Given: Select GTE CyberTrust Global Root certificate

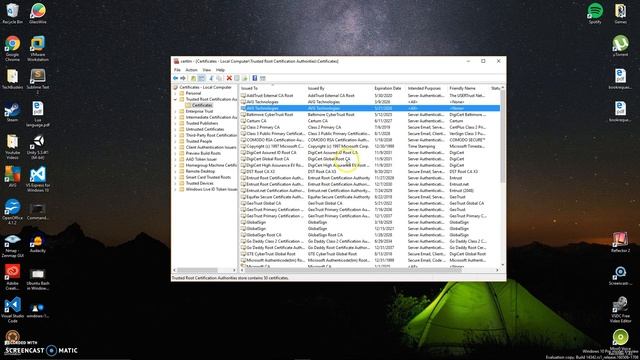Looking at the screenshot, I should click(370, 254).
